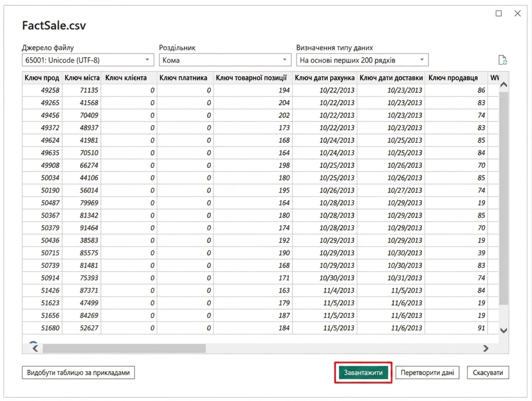
Task: Click cell with value 48937
Action: pos(82,128)
